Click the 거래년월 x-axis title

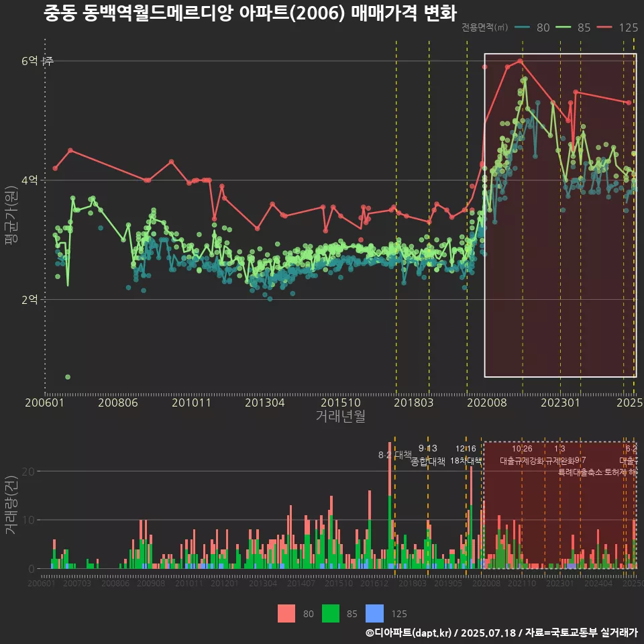[x=341, y=416]
